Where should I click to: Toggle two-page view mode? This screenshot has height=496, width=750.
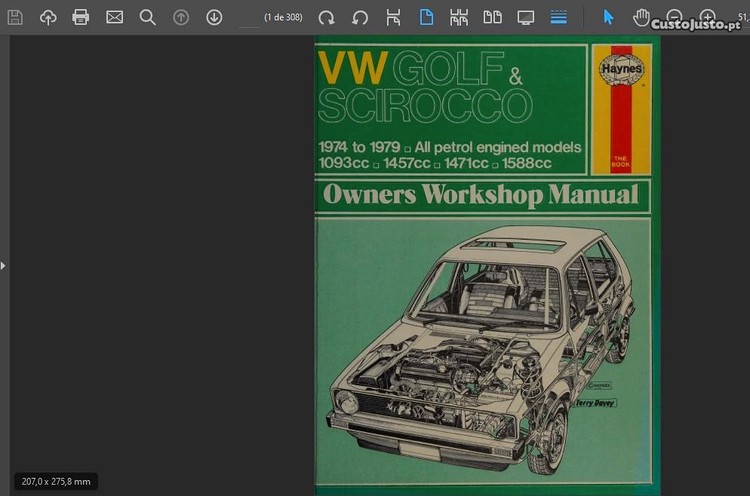click(x=492, y=17)
